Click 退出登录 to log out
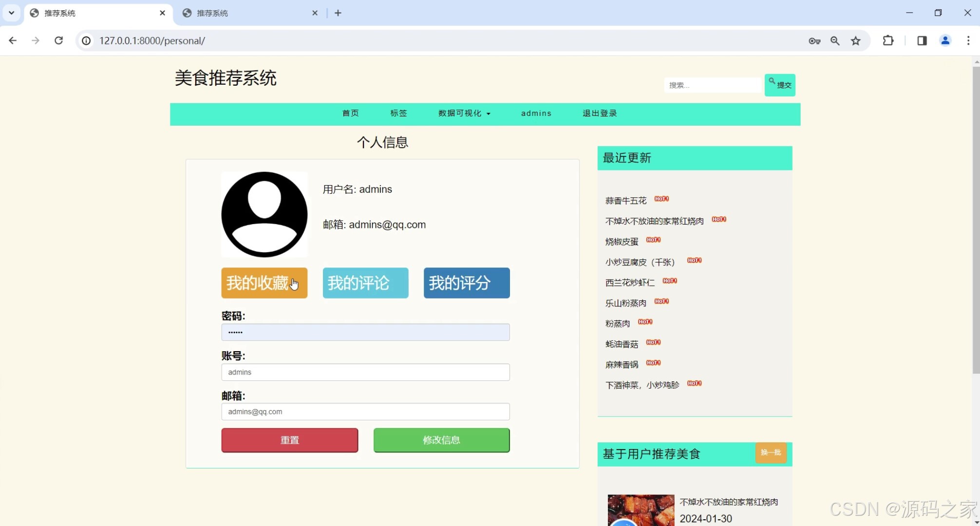 point(599,113)
